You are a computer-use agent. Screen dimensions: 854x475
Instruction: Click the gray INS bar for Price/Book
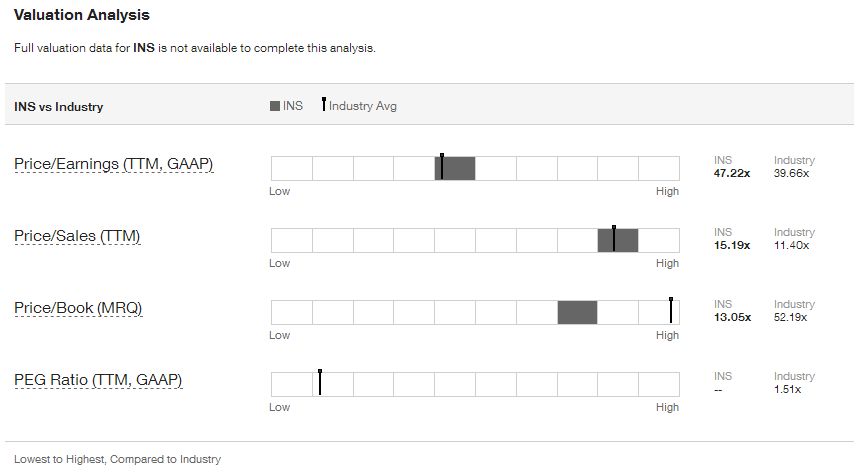(577, 312)
